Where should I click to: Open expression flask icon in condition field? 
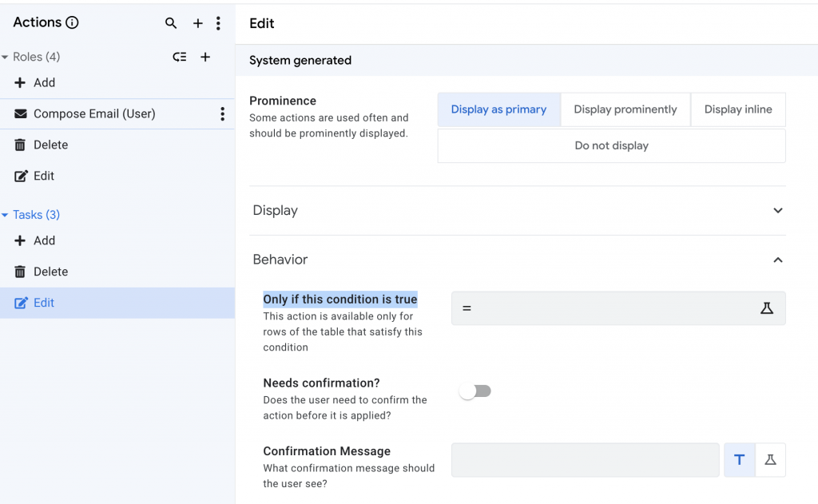[x=767, y=308]
